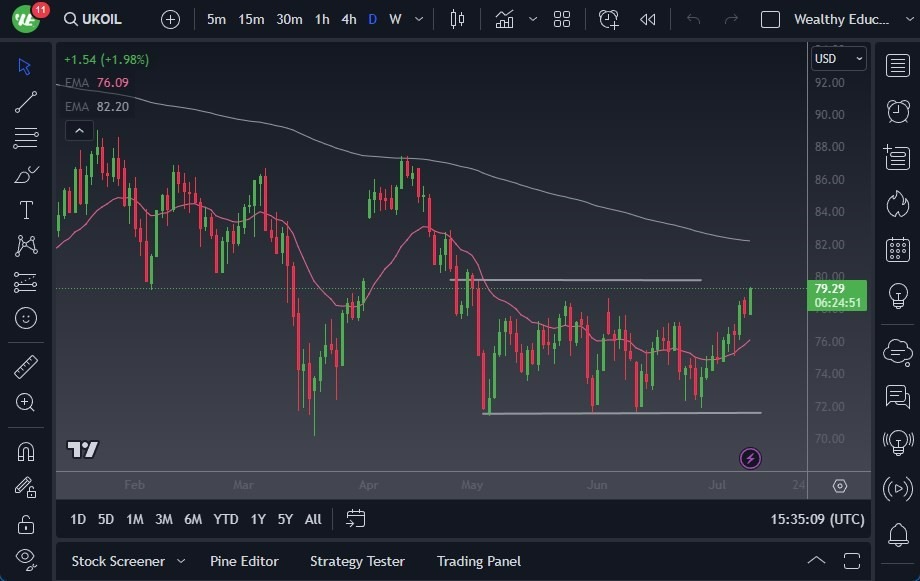This screenshot has height=581, width=920.
Task: Open the USD currency dropdown
Action: [839, 59]
